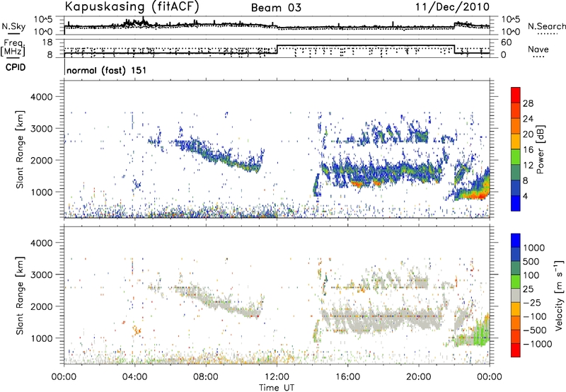This screenshot has height=392, width=566.
Task: Click the frequency step-up at 12:00
Action: point(277,50)
